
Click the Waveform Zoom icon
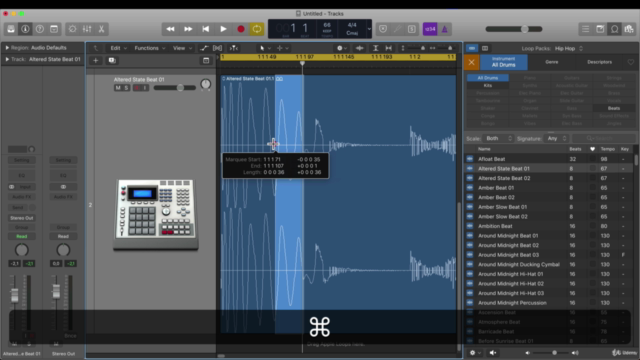360,48
